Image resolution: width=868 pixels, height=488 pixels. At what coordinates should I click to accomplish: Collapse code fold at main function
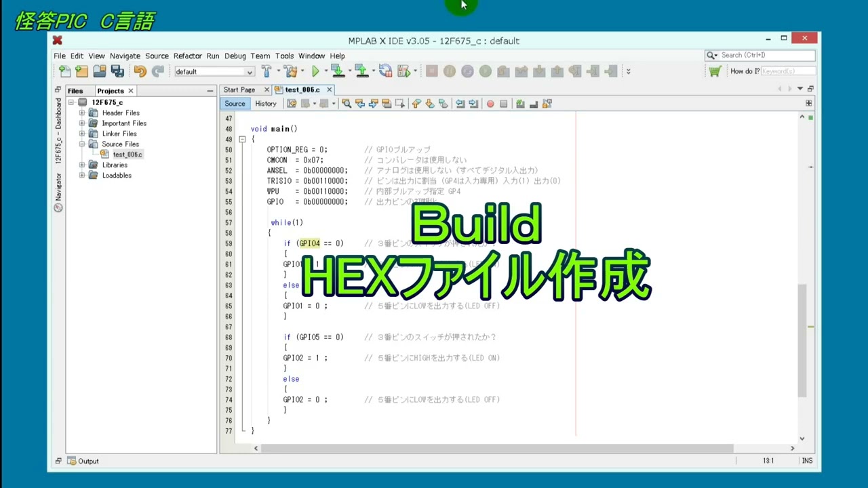pyautogui.click(x=242, y=139)
